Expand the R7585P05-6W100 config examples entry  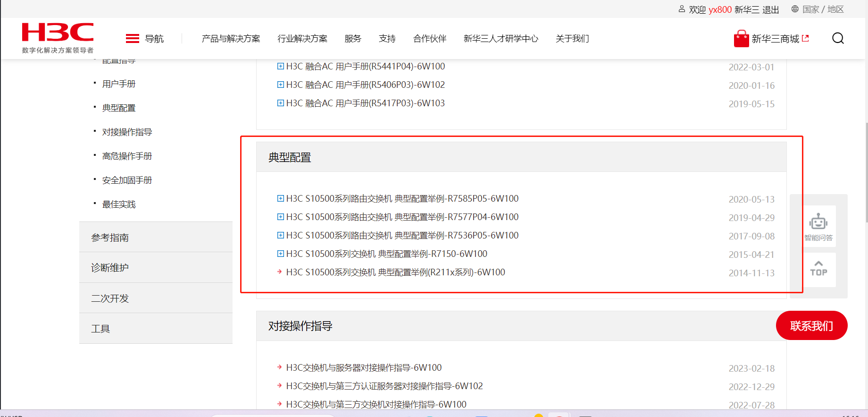[x=281, y=198]
